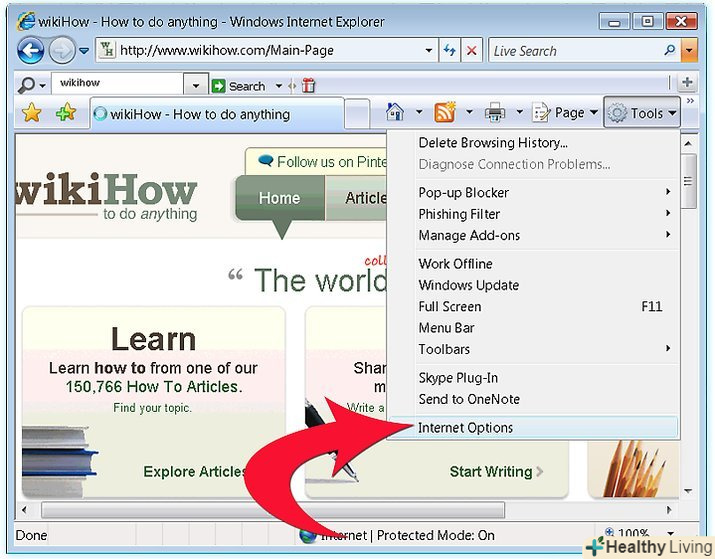Click Start Writing link
The height and width of the screenshot is (559, 715).
(x=496, y=471)
